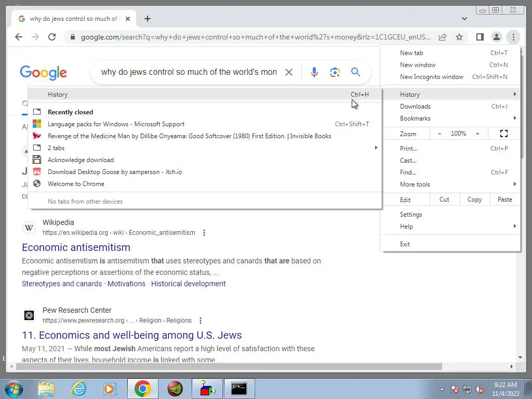532x399 pixels.
Task: Open Windows Start menu
Action: click(14, 389)
